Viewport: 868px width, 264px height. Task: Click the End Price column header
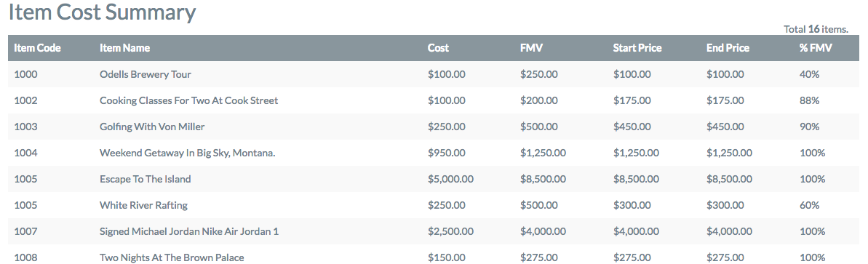(x=728, y=48)
